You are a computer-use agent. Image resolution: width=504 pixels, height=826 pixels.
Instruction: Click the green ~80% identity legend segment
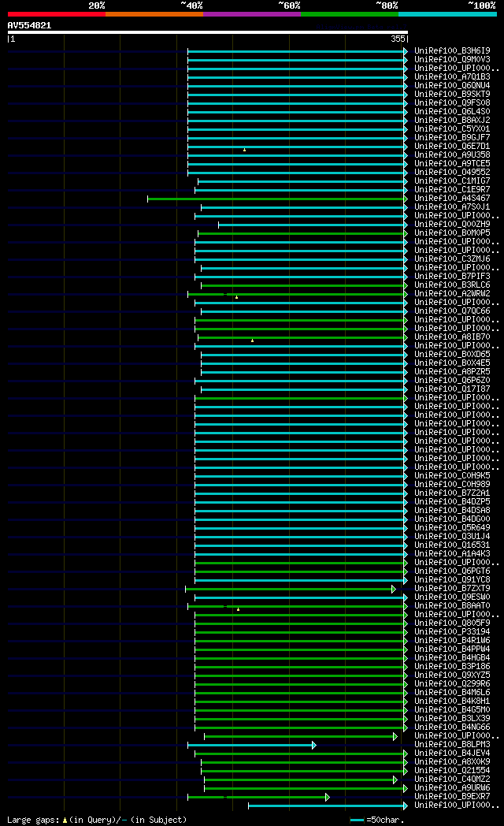[350, 14]
